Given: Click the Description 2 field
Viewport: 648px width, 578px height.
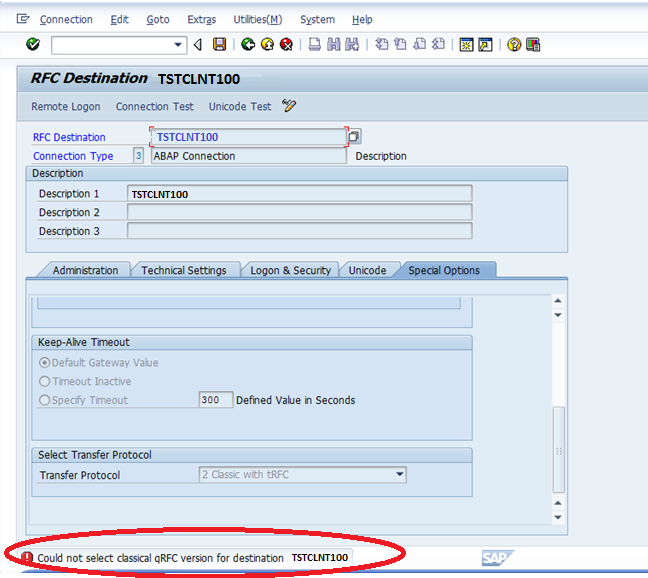Looking at the screenshot, I should coord(299,212).
